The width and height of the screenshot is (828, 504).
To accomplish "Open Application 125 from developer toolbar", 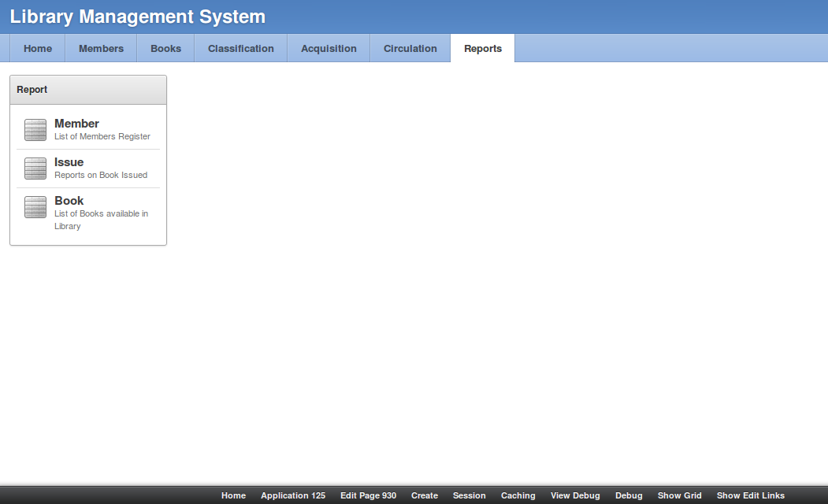I will [293, 495].
